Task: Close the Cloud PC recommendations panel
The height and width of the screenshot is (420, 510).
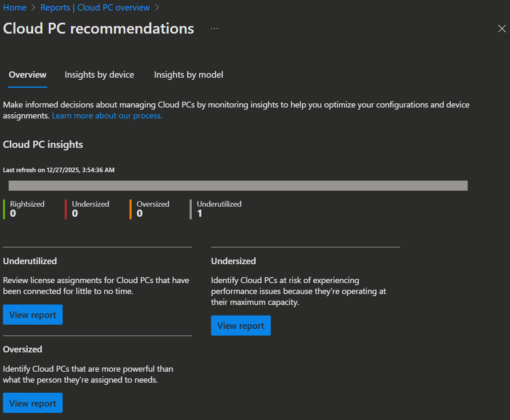Action: [x=502, y=29]
